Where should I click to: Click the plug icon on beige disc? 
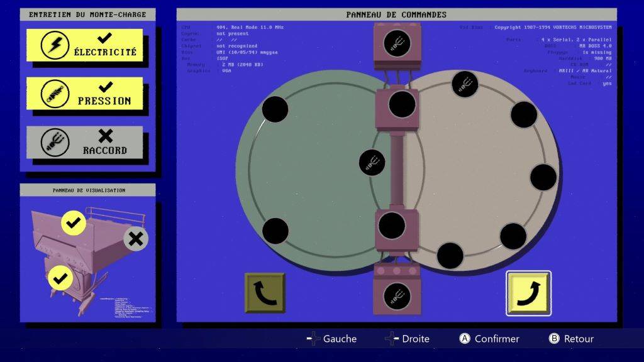(x=465, y=84)
